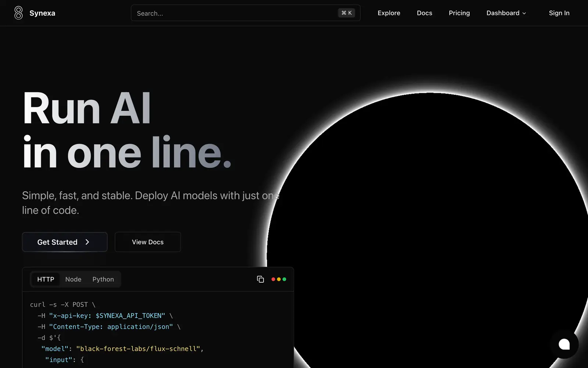Click the Synexa logo icon
Screen dimensions: 588x368
pos(18,13)
